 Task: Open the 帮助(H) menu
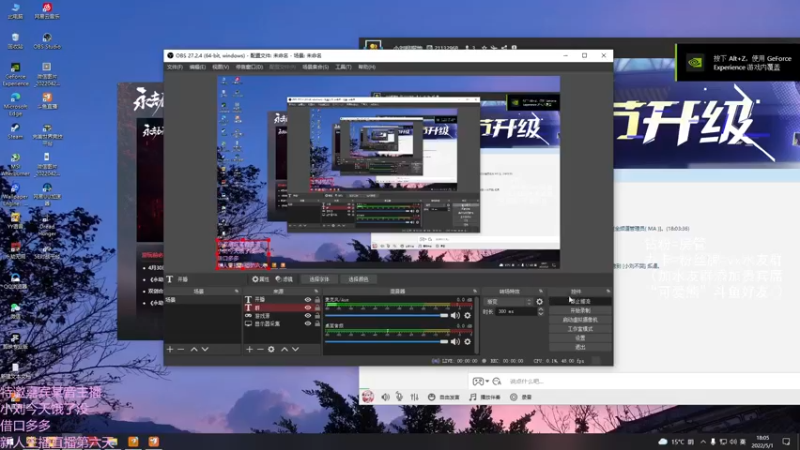pyautogui.click(x=366, y=67)
